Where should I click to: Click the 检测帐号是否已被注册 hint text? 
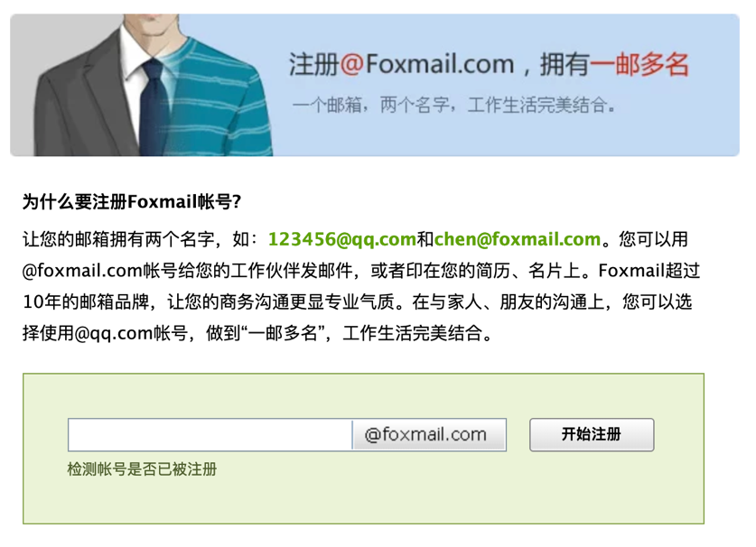pyautogui.click(x=142, y=469)
